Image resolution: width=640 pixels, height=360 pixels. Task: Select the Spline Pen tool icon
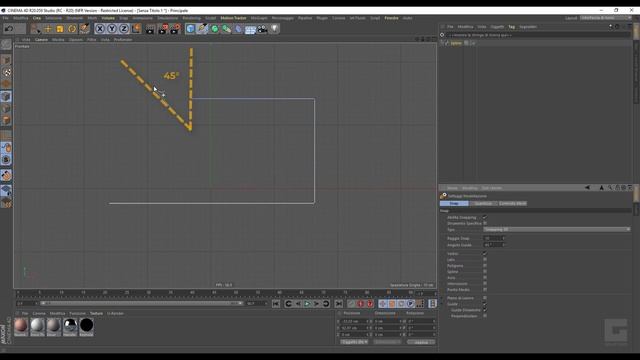click(202, 29)
